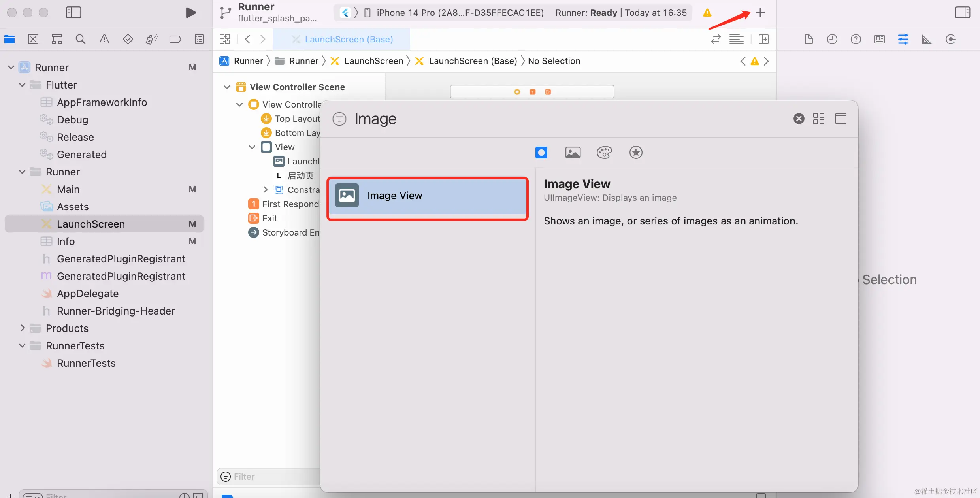980x498 pixels.
Task: Switch library to Image media tab
Action: tap(573, 153)
